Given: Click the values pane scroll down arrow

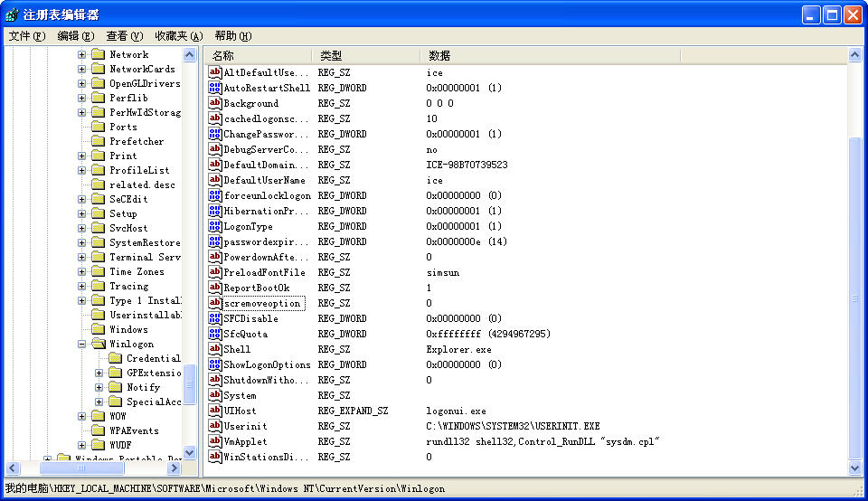Looking at the screenshot, I should click(854, 468).
